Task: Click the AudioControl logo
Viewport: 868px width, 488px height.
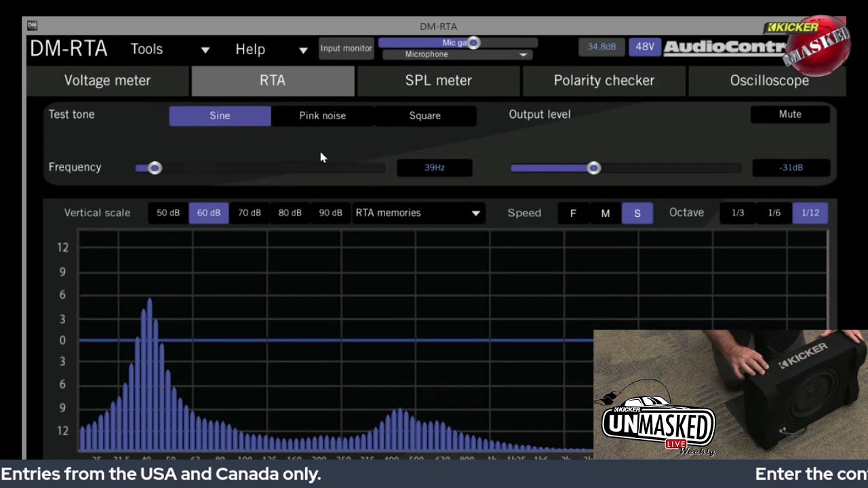Action: tap(726, 47)
